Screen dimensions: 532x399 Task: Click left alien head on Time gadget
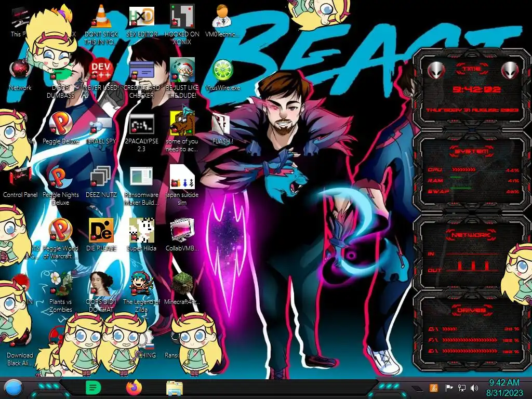[435, 71]
